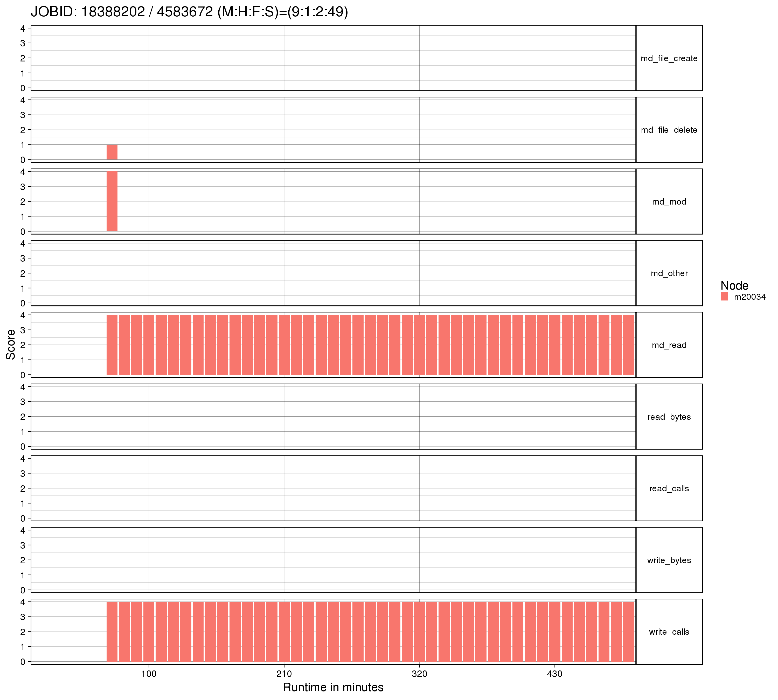Image resolution: width=778 pixels, height=700 pixels.
Task: Click the read_calls facet label
Action: point(669,488)
